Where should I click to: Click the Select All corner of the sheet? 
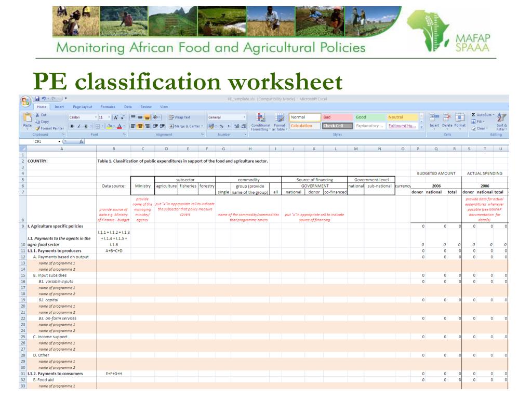point(23,149)
